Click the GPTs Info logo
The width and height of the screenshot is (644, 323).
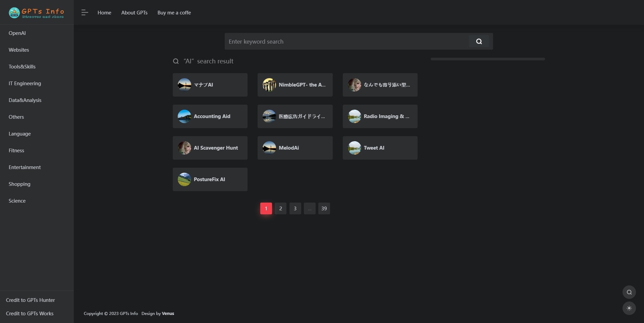36,12
